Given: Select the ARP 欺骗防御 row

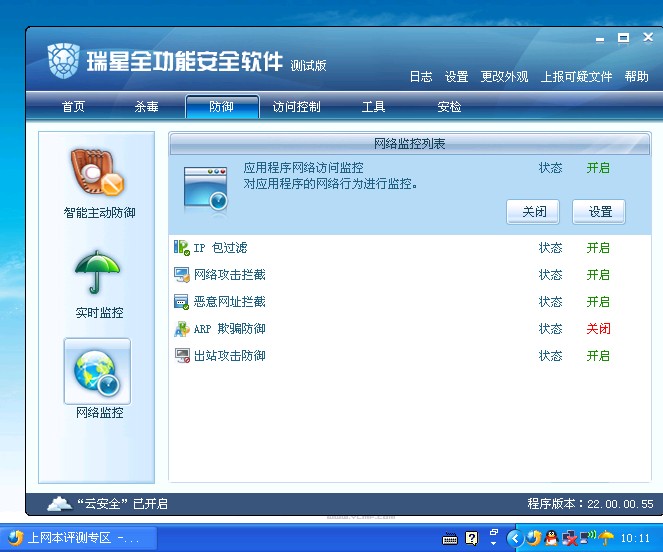Looking at the screenshot, I should [x=410, y=329].
